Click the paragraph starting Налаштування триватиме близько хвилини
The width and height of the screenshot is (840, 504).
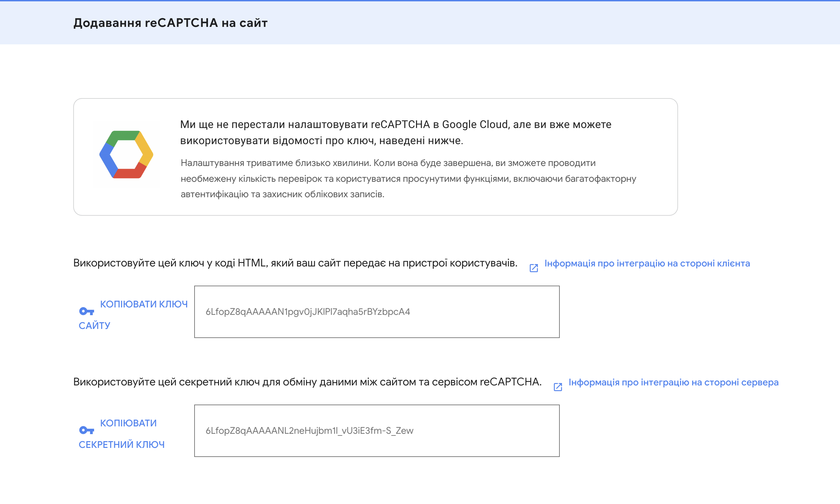409,179
